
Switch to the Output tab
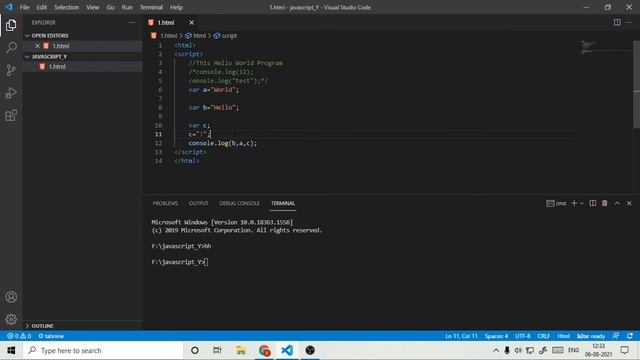(198, 203)
